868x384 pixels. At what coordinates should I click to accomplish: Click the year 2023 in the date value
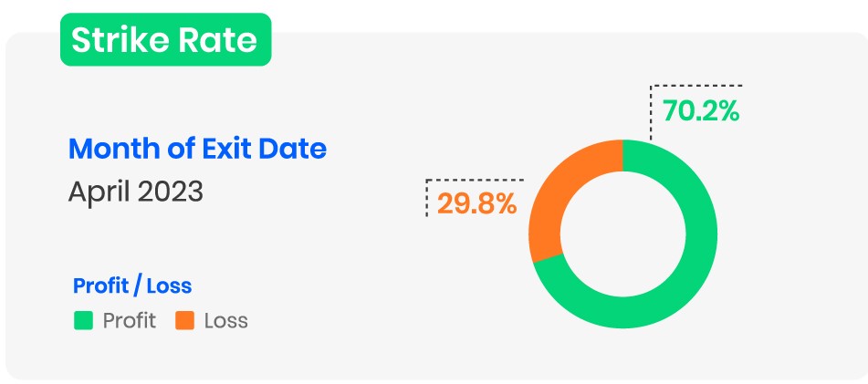(171, 192)
